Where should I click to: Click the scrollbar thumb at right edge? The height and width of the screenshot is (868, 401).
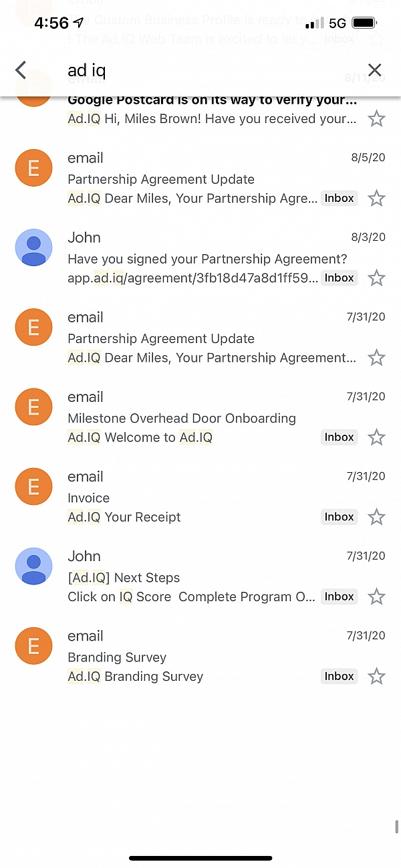point(397,827)
